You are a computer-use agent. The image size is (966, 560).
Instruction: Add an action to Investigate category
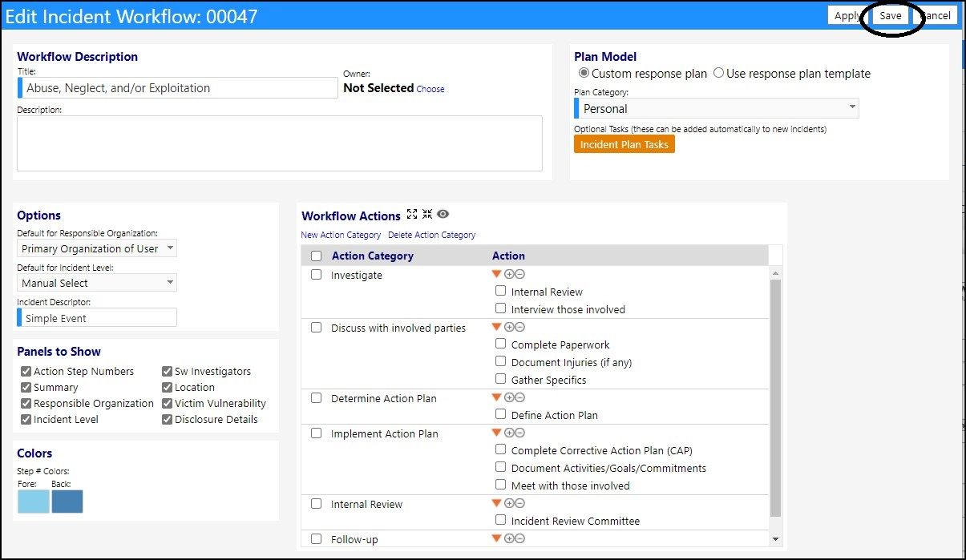pyautogui.click(x=509, y=274)
